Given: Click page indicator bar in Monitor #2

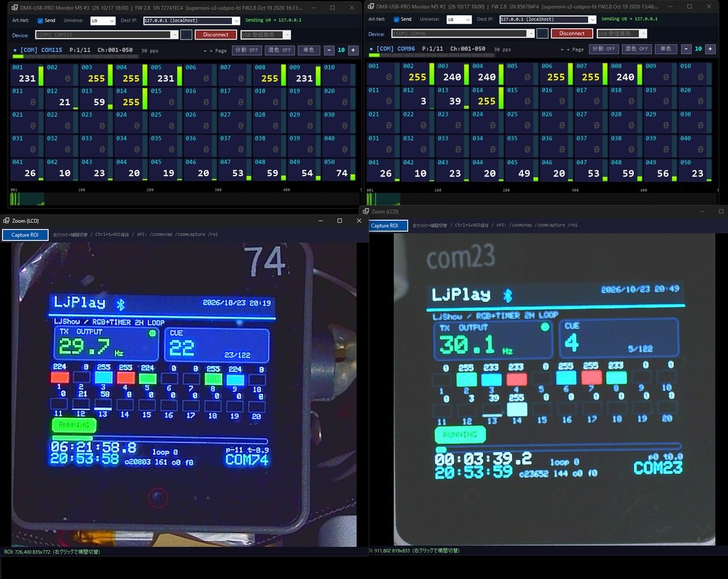Looking at the screenshot, I should tap(432, 55).
